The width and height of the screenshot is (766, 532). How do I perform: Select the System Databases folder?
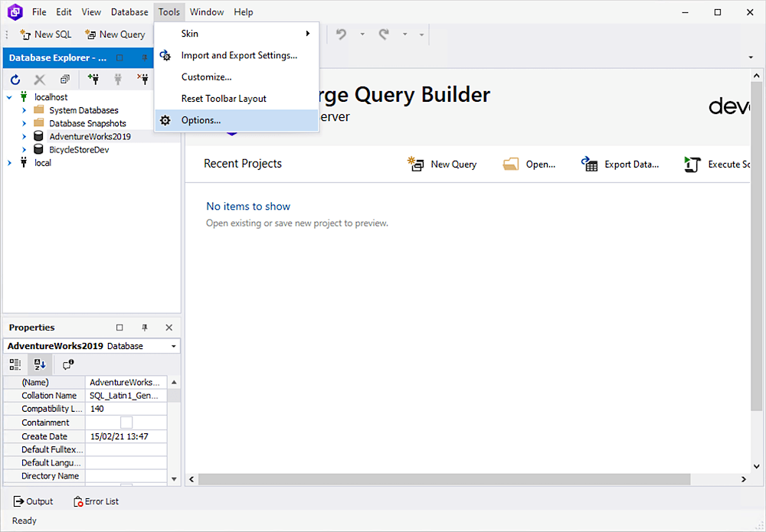click(83, 110)
